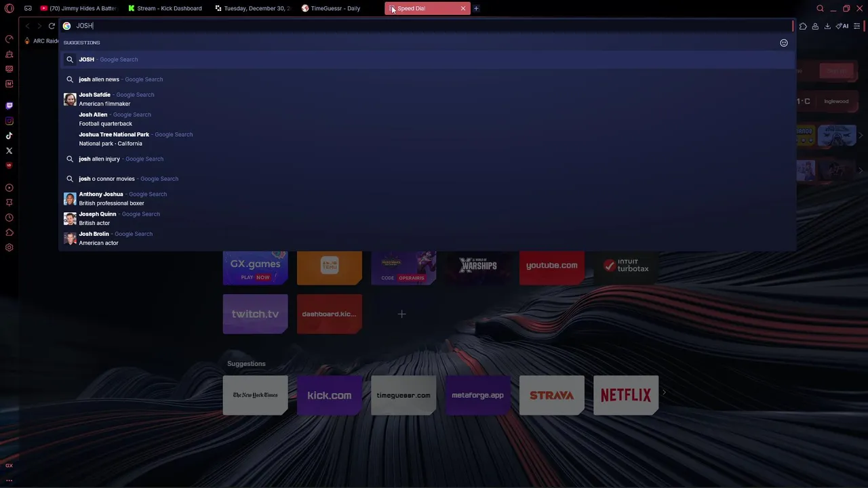Open the Strava suggestion tile
Viewport: 868px width, 488px height.
click(552, 395)
